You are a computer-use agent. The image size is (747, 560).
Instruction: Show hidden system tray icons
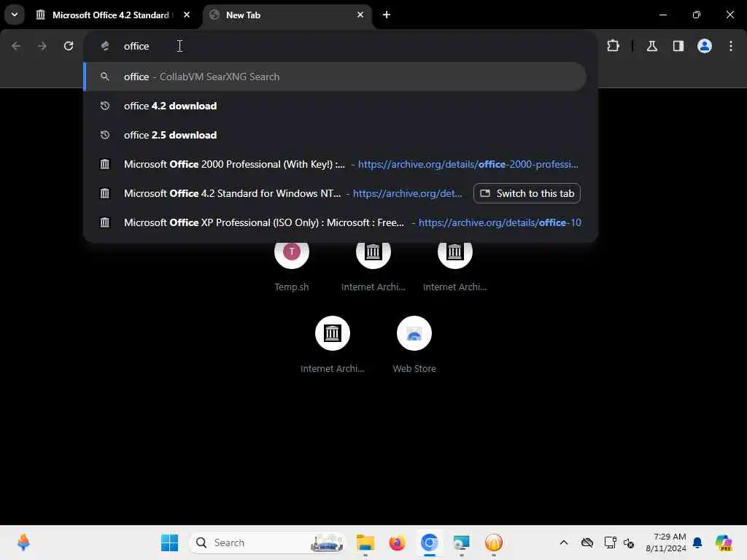click(x=564, y=542)
